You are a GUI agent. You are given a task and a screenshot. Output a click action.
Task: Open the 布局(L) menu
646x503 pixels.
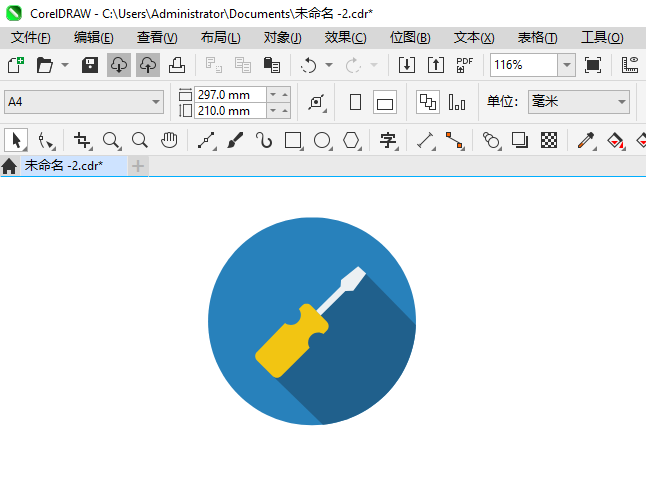[x=220, y=38]
